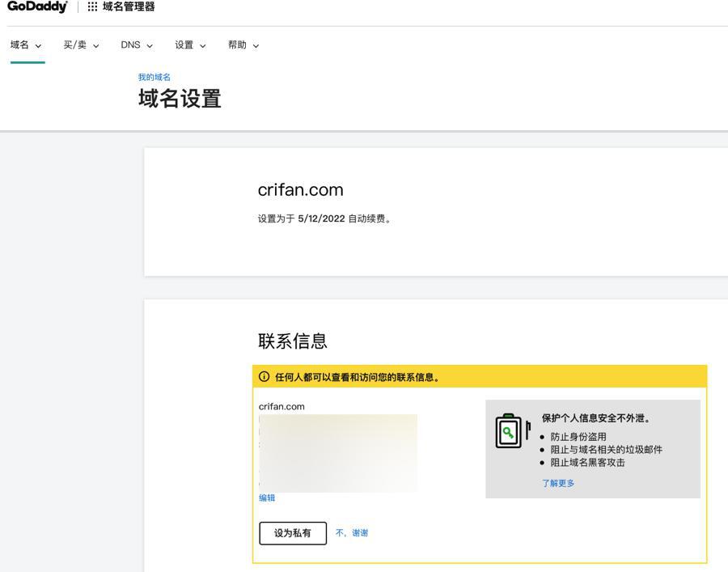
Task: Expand the DNS menu chevron
Action: (150, 45)
